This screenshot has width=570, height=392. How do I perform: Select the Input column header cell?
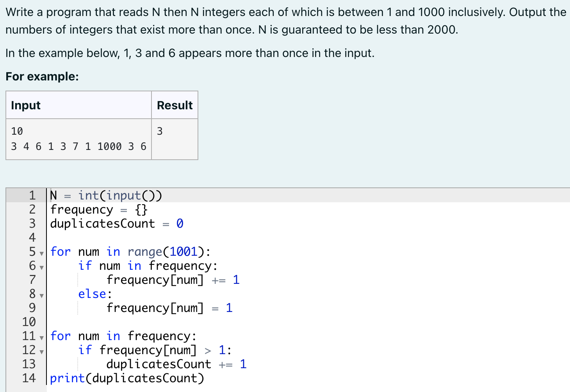pos(26,105)
